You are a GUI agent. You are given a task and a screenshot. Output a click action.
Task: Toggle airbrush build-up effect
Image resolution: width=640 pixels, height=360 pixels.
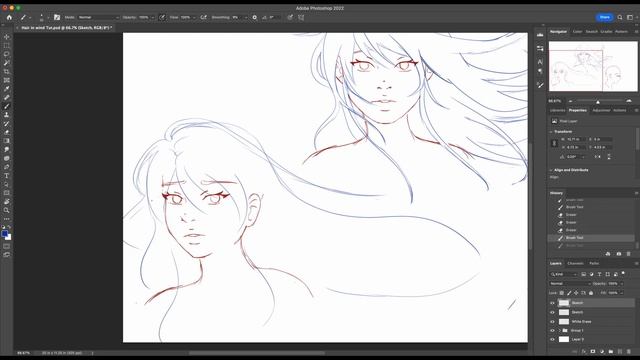coord(203,17)
